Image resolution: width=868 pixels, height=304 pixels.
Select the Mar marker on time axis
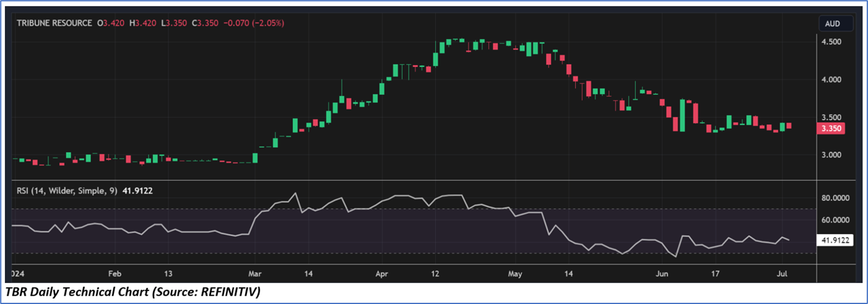[x=255, y=273]
